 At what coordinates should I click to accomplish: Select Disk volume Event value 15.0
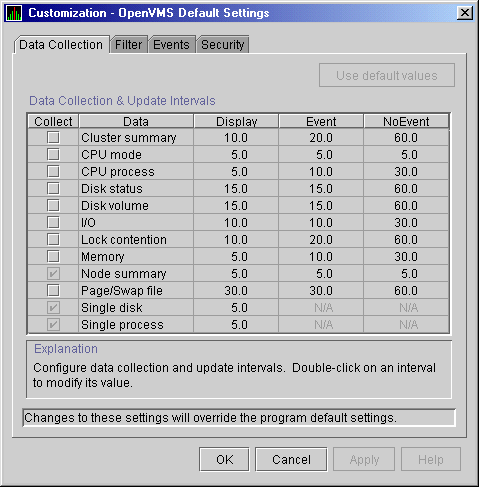tap(321, 205)
